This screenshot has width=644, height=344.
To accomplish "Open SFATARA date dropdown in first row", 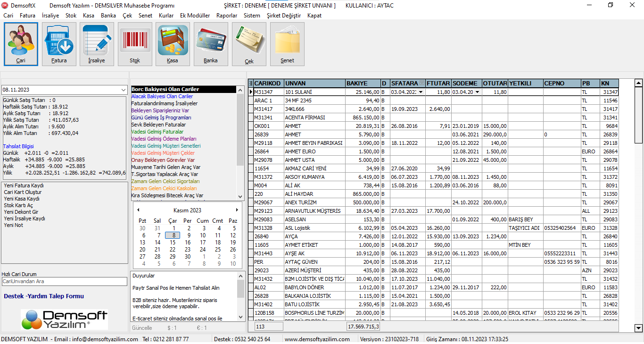I will coord(421,92).
